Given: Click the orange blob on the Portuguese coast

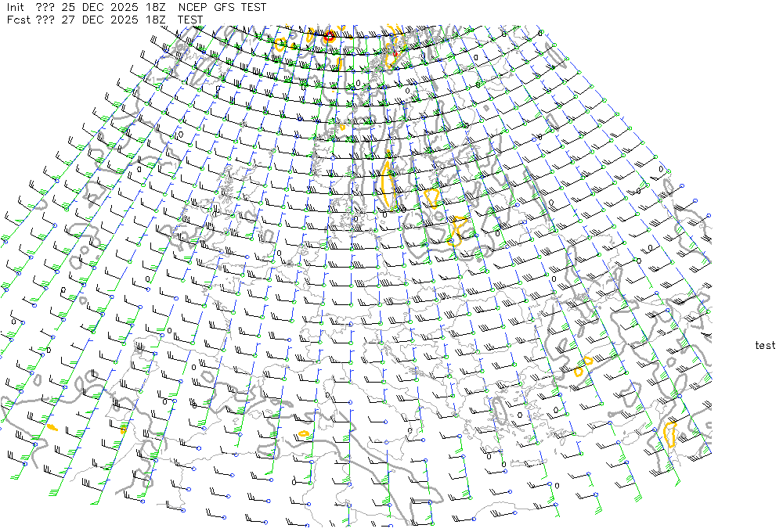Looking at the screenshot, I should pos(124,428).
